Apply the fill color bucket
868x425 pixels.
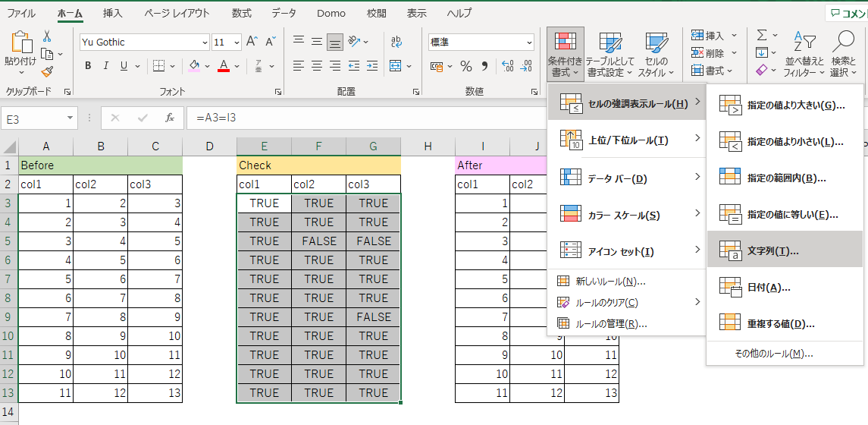[194, 66]
